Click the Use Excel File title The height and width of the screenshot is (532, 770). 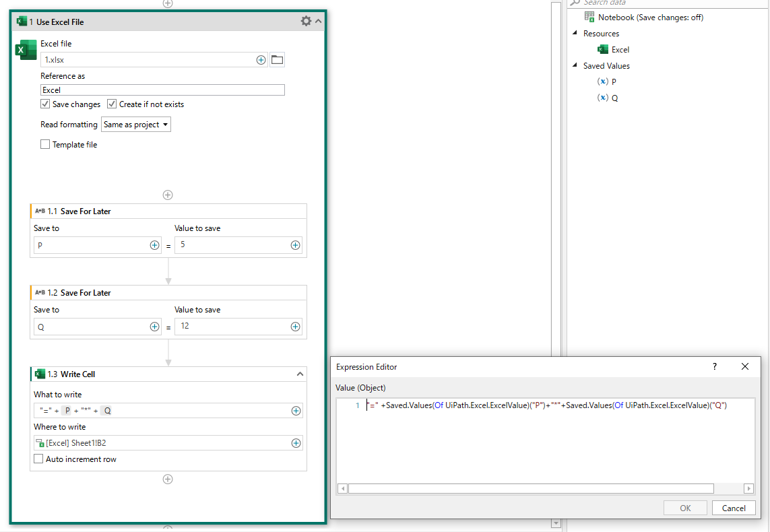[x=60, y=22]
